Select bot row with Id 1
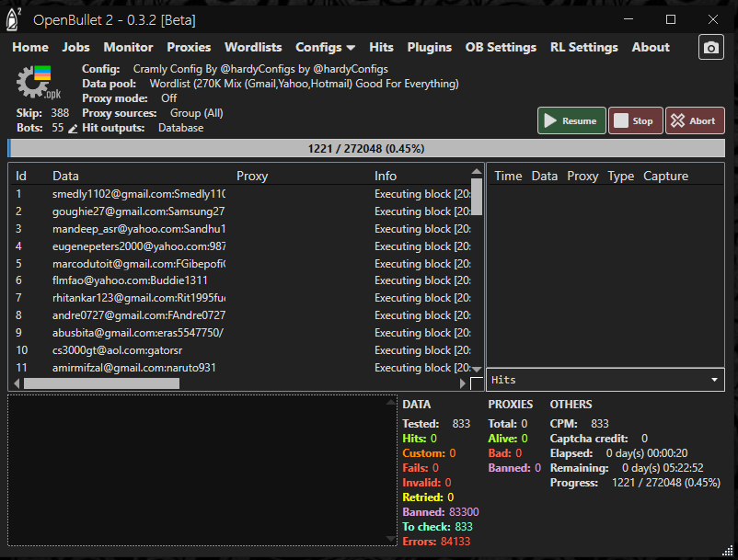Screen dimensions: 738x560 point(242,194)
